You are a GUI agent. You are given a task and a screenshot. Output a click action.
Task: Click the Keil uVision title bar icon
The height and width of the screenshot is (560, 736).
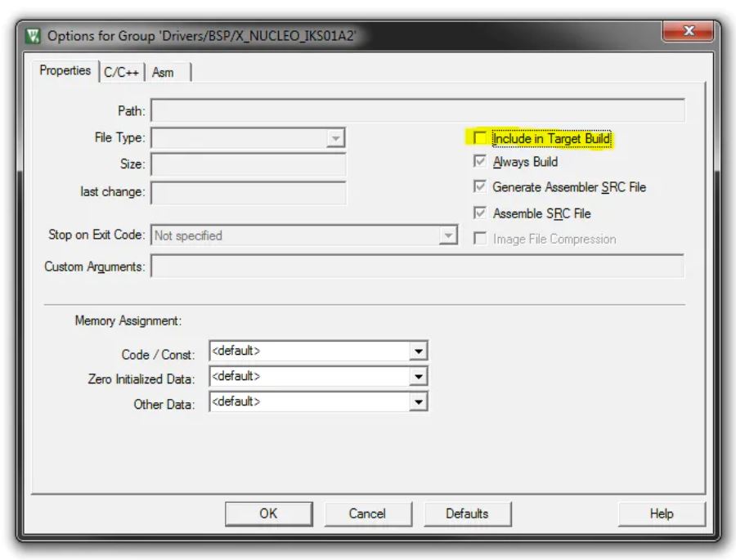coord(33,36)
